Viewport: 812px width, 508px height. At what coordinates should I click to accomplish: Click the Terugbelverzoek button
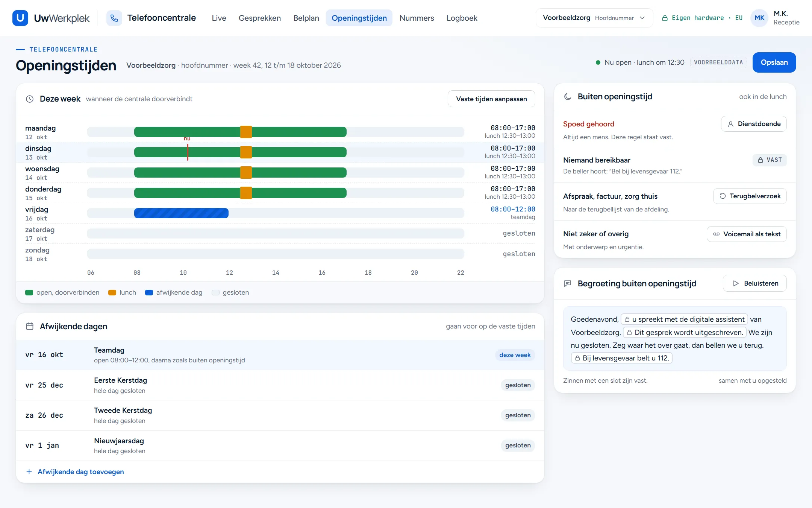click(x=750, y=196)
